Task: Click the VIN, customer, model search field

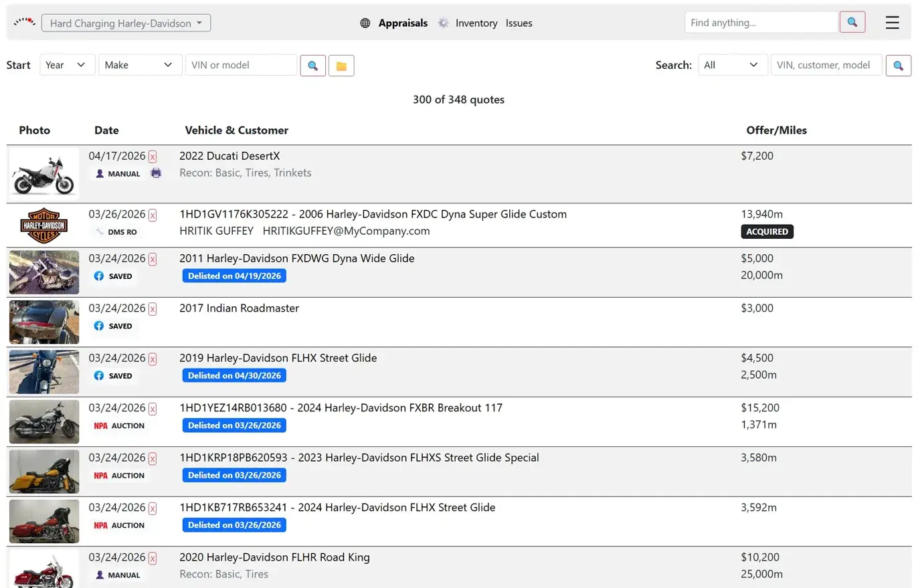Action: 826,65
